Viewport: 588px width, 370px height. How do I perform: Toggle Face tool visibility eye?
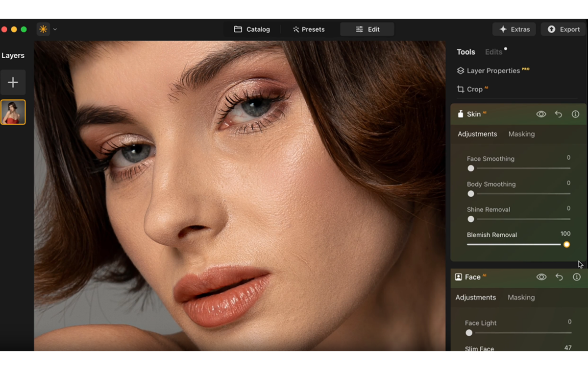point(541,277)
